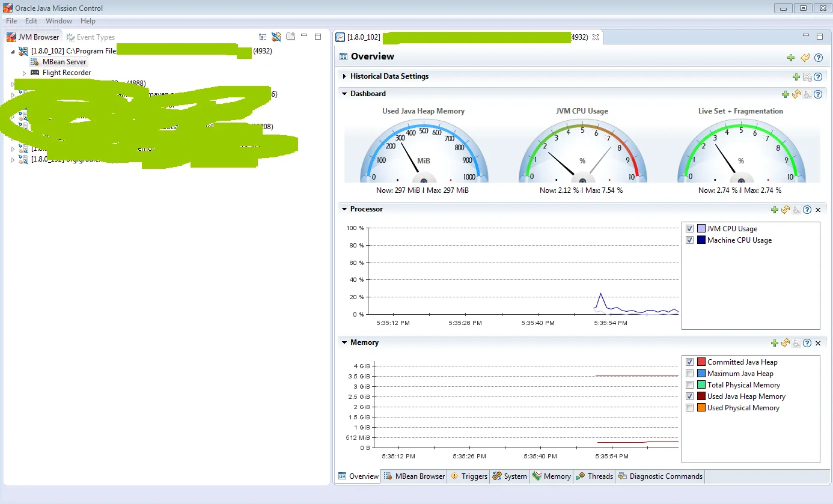
Task: Click the new folder icon in JVM Browser toolbar
Action: (x=290, y=37)
